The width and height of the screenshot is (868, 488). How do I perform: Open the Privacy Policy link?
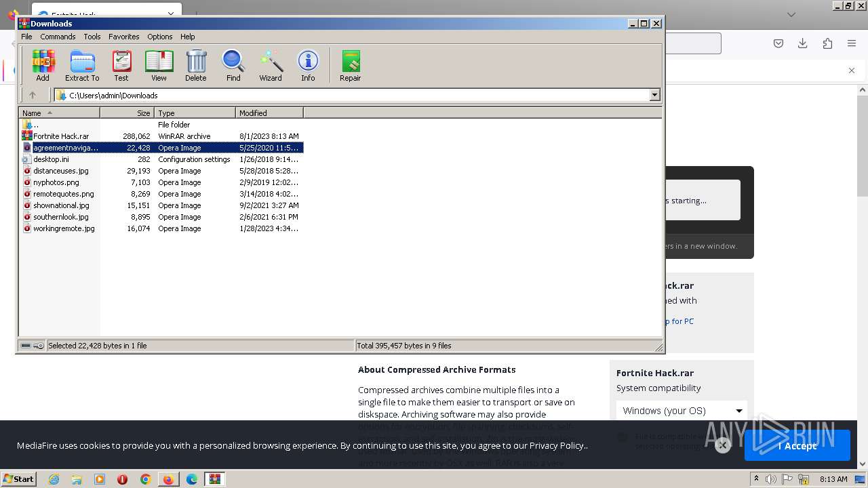point(556,445)
